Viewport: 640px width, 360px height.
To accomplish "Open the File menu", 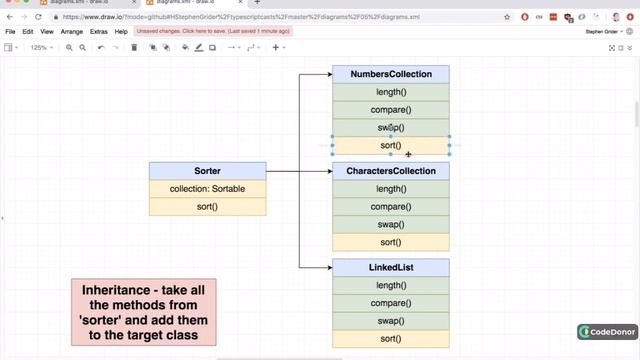I will (x=10, y=31).
